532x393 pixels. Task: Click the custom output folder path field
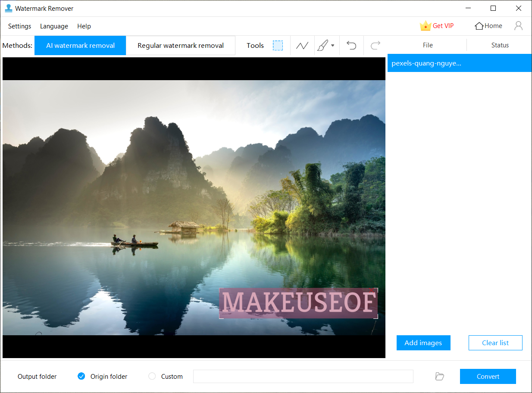[x=303, y=376]
